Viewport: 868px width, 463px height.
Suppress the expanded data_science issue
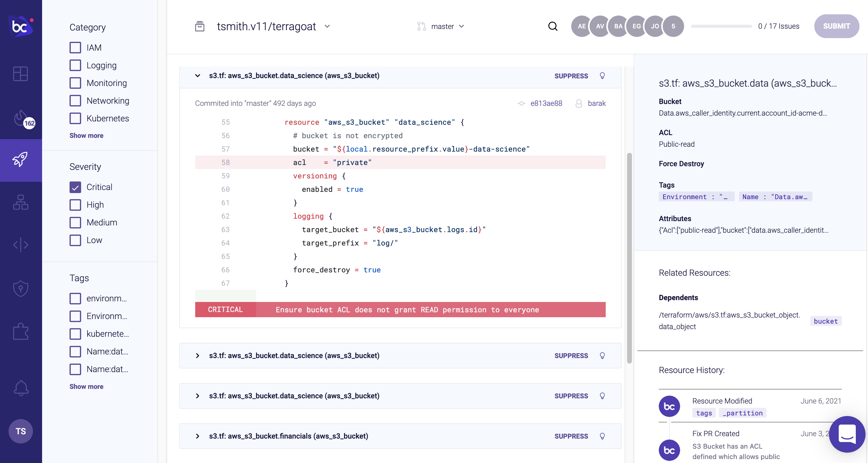click(x=571, y=76)
